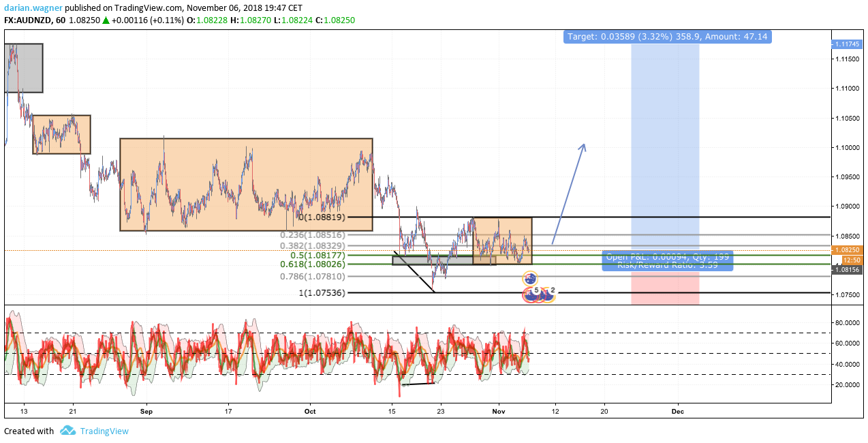The width and height of the screenshot is (868, 443).
Task: Click the orange current price tag 1.08250
Action: (848, 250)
